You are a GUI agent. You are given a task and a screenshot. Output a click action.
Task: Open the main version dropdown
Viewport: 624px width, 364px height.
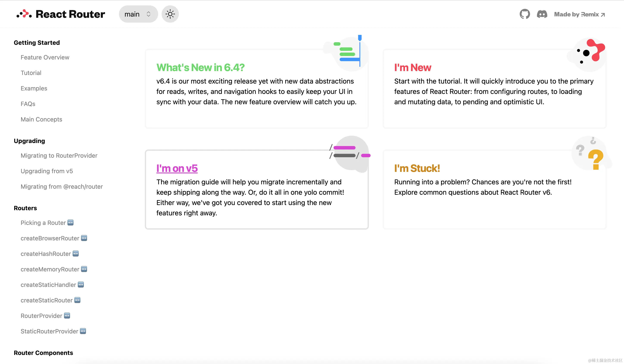tap(138, 14)
